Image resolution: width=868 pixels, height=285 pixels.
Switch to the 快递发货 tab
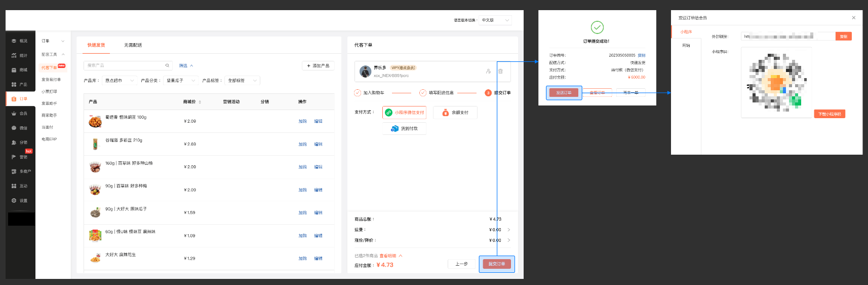tap(96, 45)
